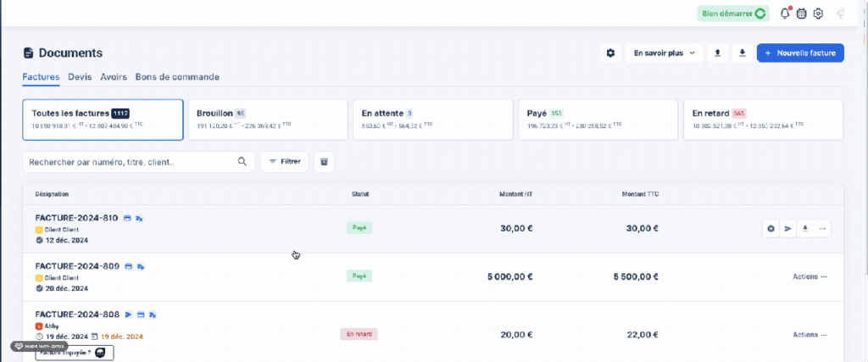The height and width of the screenshot is (362, 868).
Task: Click the 5 500,00 € TTC amount
Action: [x=636, y=276]
